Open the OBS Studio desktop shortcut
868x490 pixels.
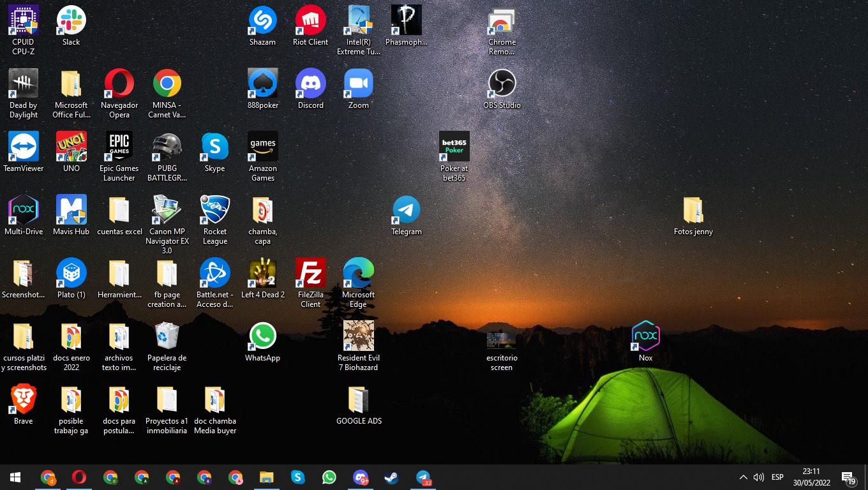coord(502,84)
